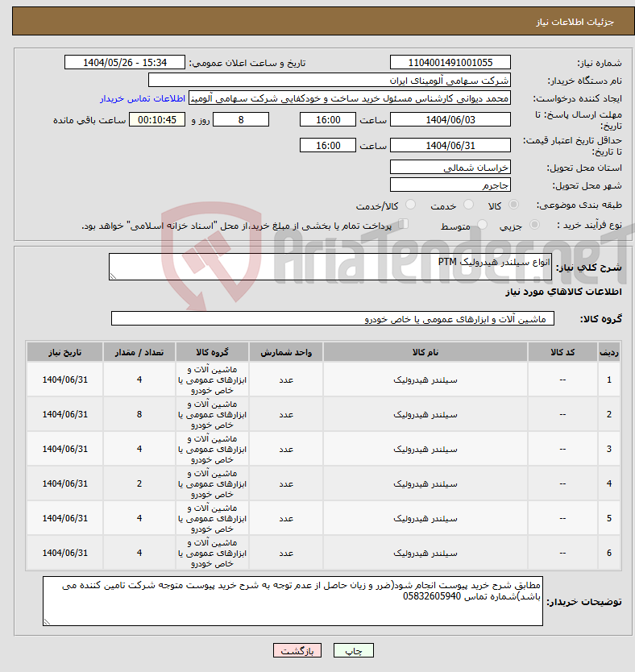This screenshot has height=672, width=635.
Task: Click quantity 2 in row 4
Action: pos(139,484)
